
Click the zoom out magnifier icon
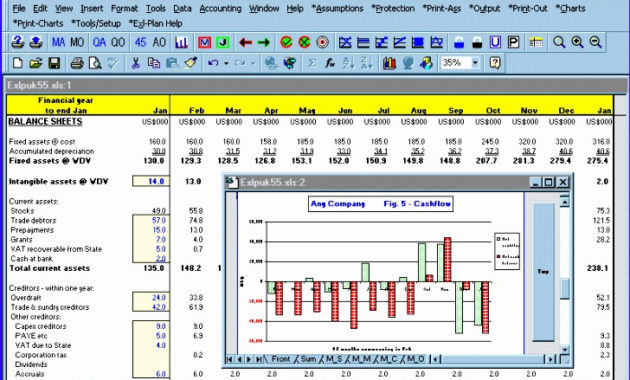(595, 42)
